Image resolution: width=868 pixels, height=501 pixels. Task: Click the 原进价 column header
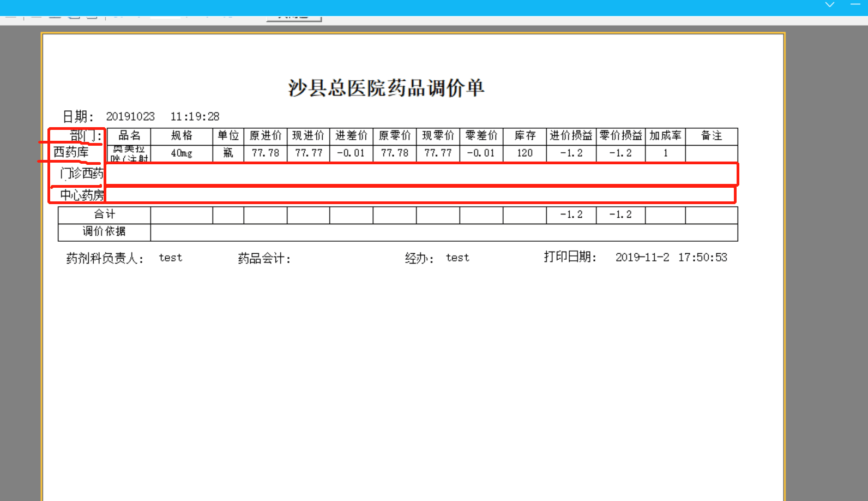tap(266, 136)
